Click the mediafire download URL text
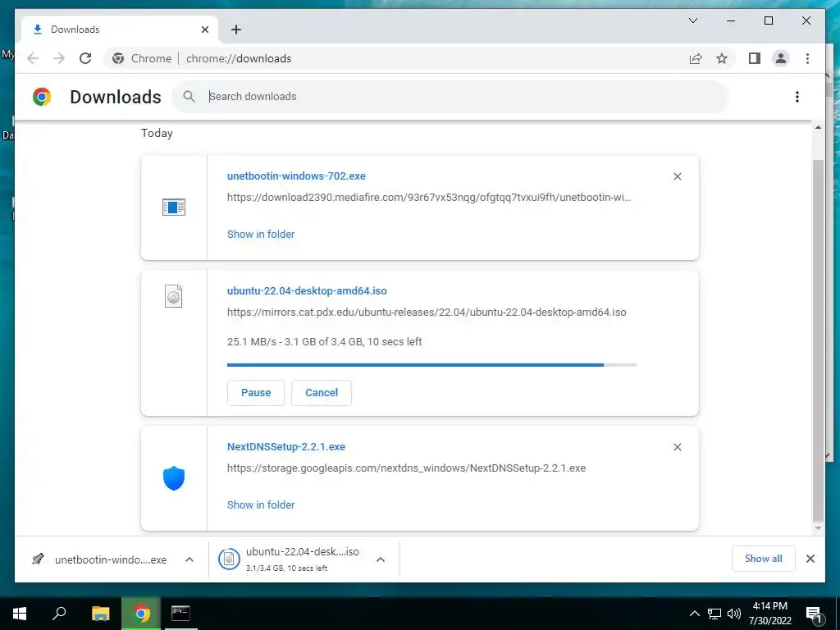The height and width of the screenshot is (630, 840). click(429, 197)
